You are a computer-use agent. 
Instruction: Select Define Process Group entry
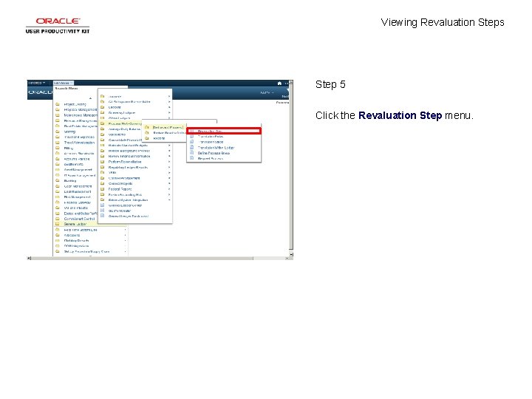[214, 153]
